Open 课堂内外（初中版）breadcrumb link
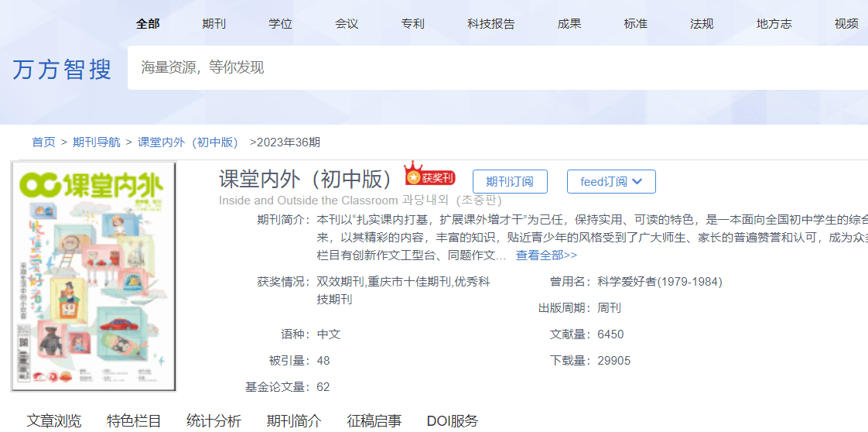868x432 pixels. (x=188, y=142)
